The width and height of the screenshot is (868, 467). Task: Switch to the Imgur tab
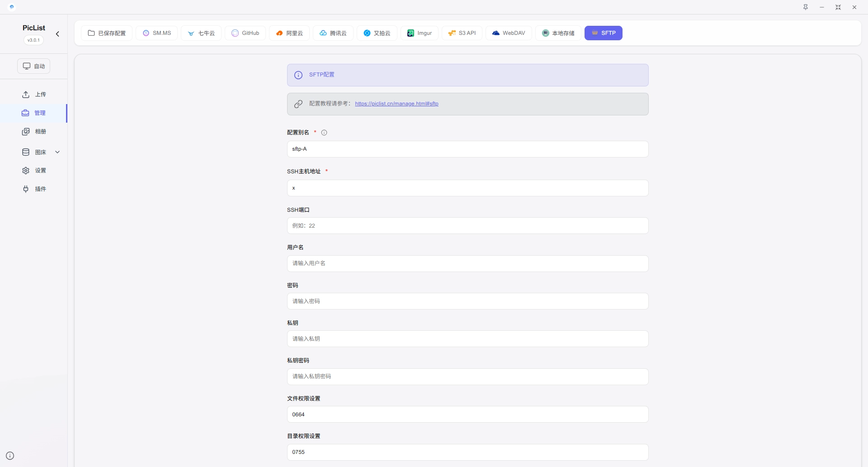pos(420,33)
